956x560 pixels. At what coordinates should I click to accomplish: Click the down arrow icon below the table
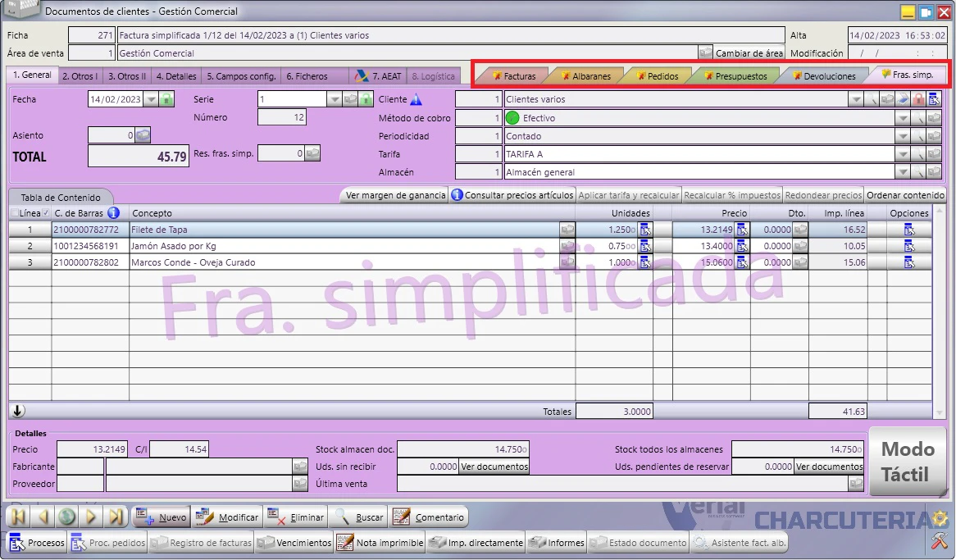(x=18, y=411)
